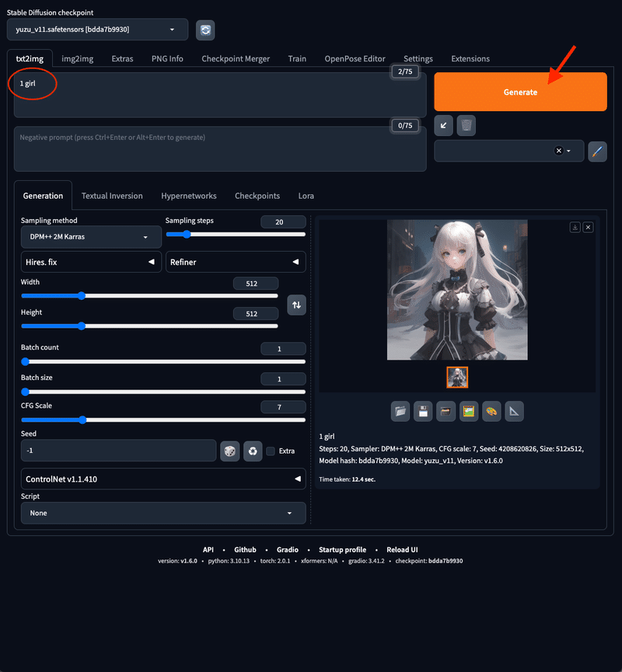Click the Batch count value box

click(283, 349)
